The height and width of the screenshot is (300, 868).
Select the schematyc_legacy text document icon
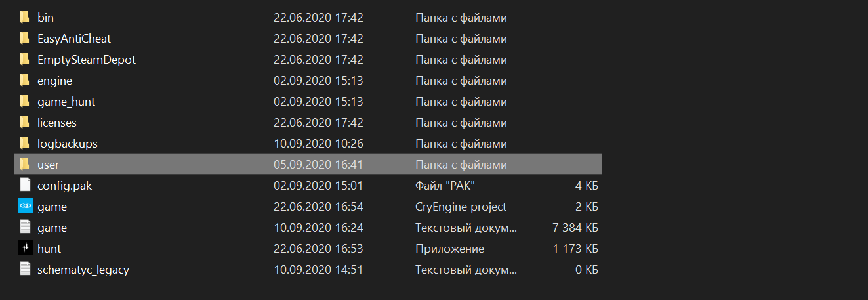25,270
